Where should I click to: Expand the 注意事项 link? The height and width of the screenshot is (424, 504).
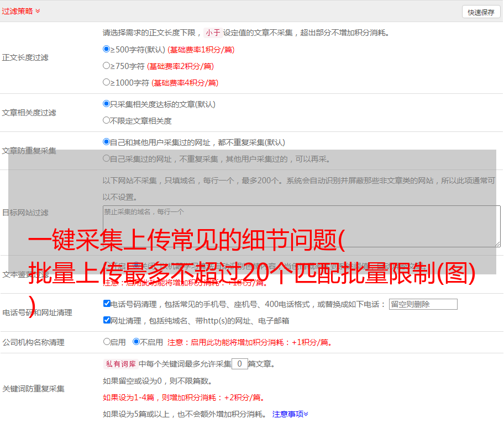(x=290, y=414)
